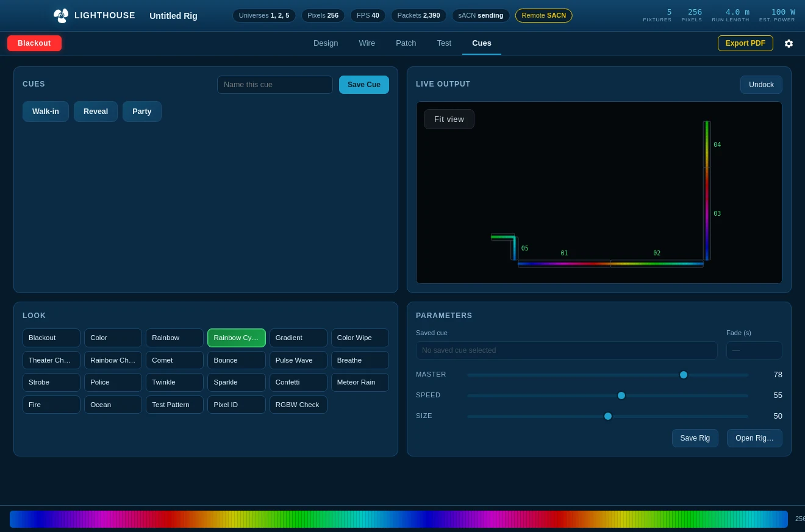
Task: Choose the Comet look
Action: point(174,360)
